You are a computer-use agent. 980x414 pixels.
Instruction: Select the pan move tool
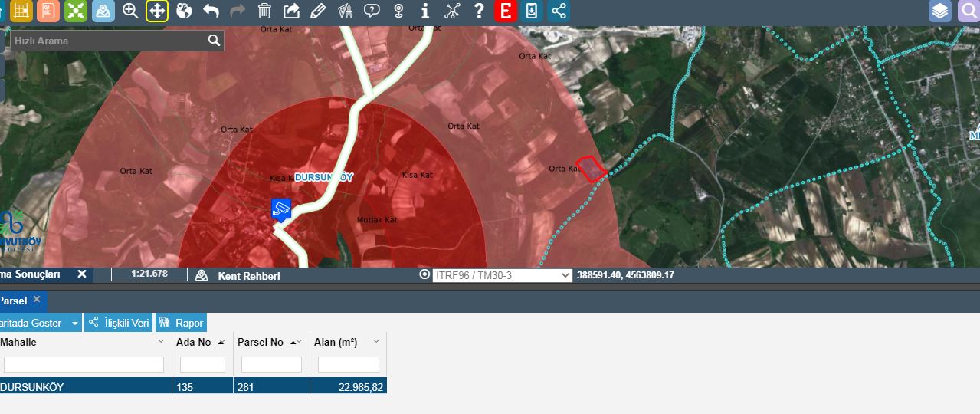pos(157,11)
